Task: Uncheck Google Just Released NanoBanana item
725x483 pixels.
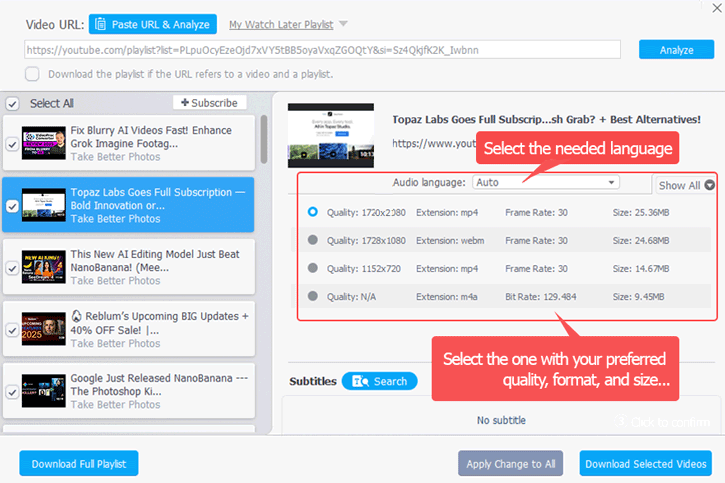Action: (x=12, y=392)
